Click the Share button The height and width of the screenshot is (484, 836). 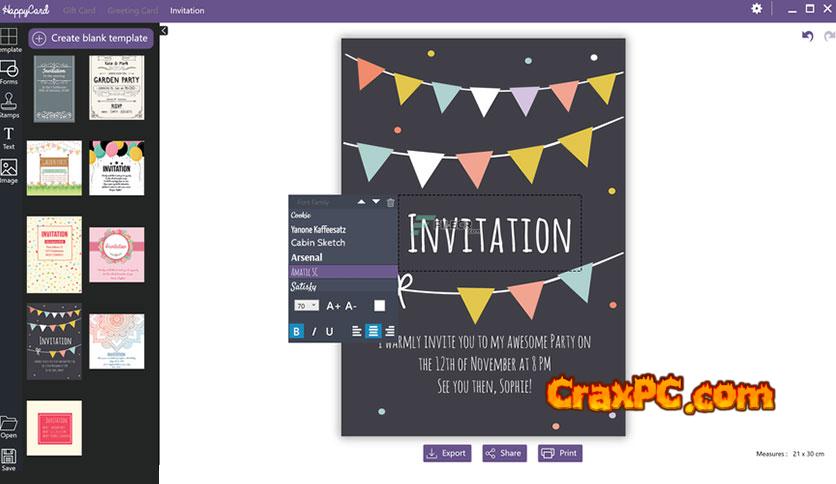(x=504, y=453)
